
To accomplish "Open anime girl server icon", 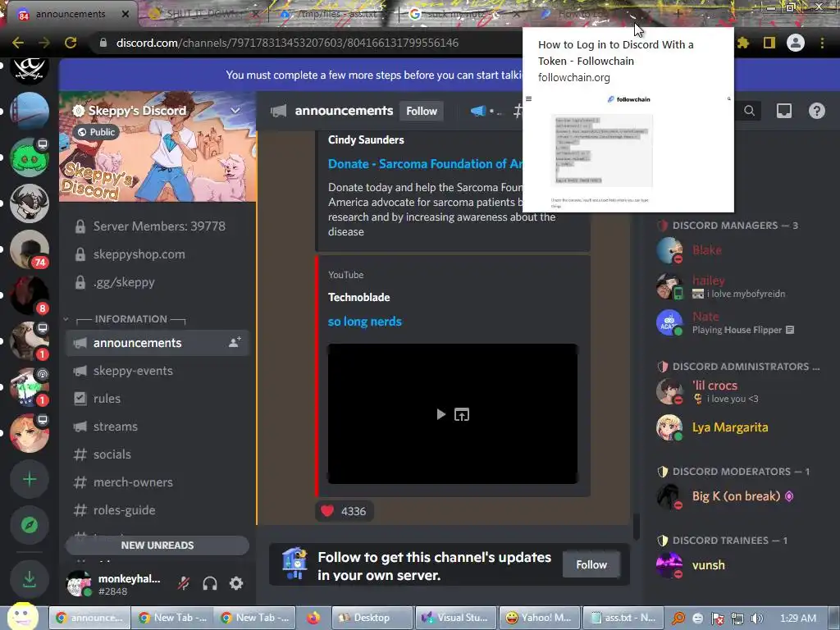I will click(30, 433).
